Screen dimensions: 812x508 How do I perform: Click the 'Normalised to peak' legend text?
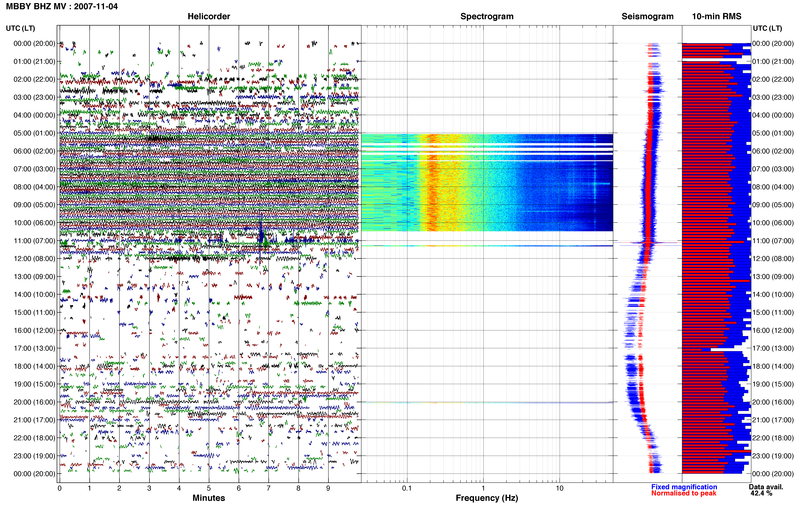click(x=684, y=493)
